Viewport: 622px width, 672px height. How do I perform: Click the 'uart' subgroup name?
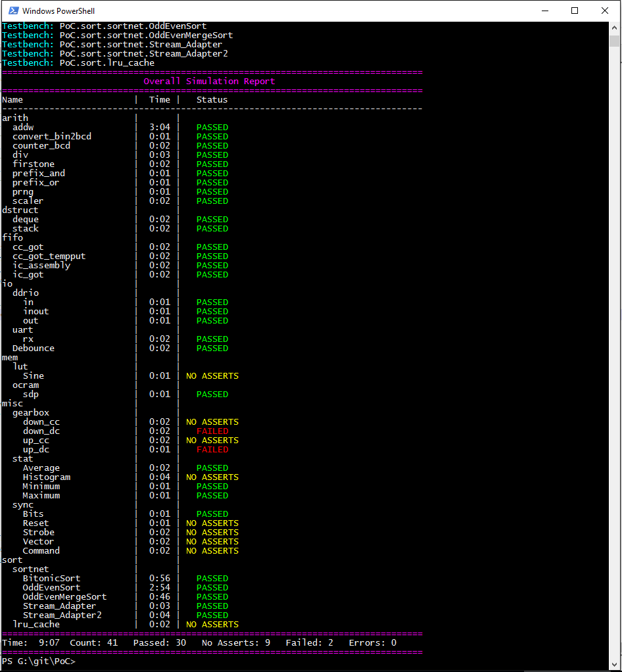(23, 330)
